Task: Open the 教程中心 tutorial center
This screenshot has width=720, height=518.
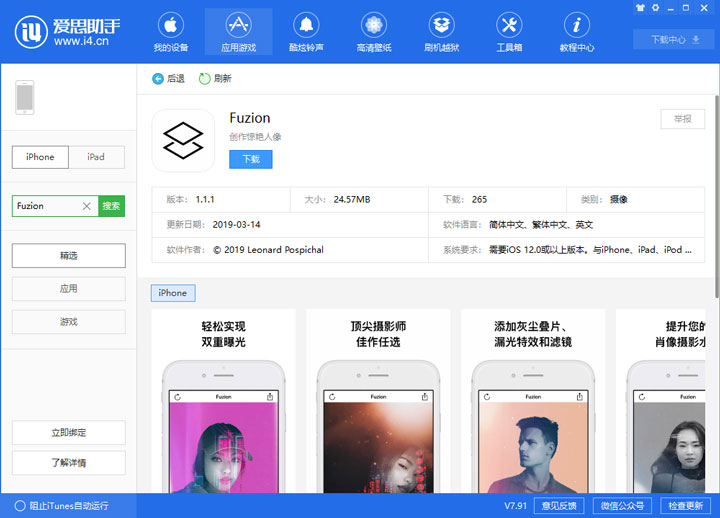Action: 577,32
